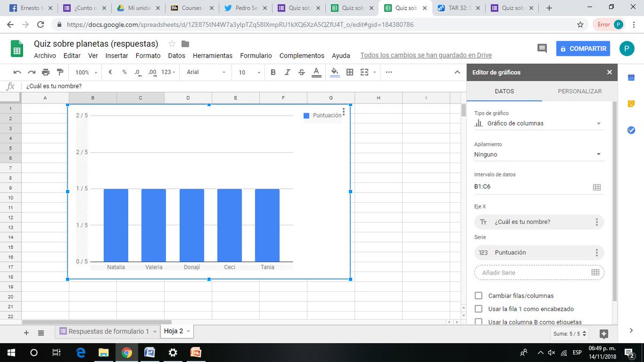644x362 pixels.
Task: Open the Herramientas menu
Action: [x=213, y=56]
